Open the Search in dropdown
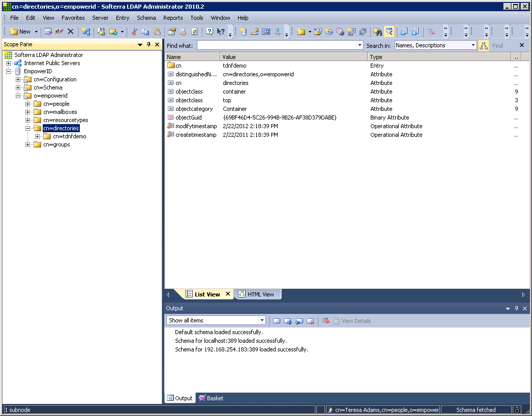Screen dimensions: 532x416 473,45
